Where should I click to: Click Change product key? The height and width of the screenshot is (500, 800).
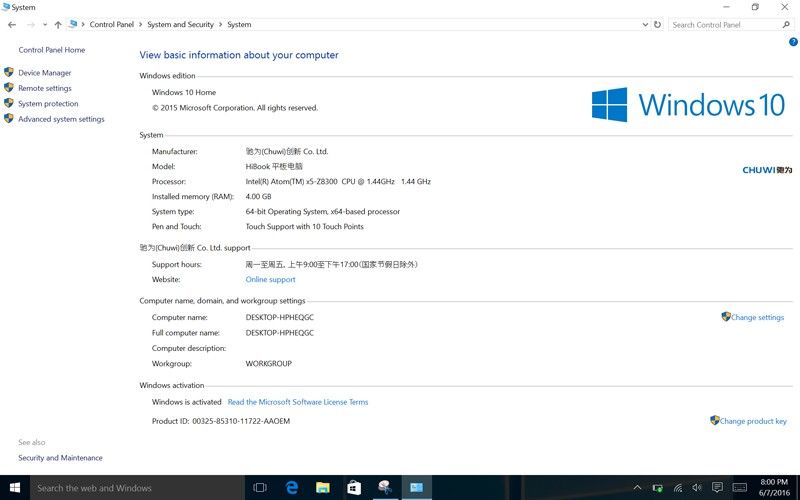point(753,421)
